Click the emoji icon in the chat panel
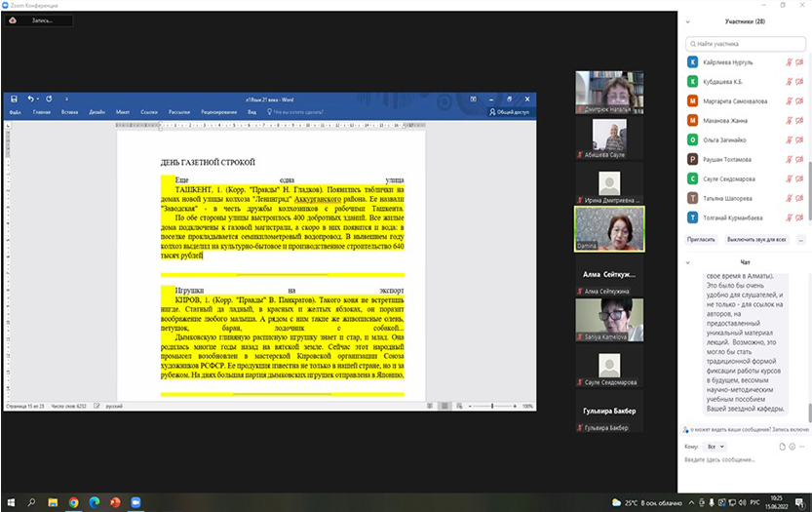This screenshot has height=512, width=812. pyautogui.click(x=793, y=446)
